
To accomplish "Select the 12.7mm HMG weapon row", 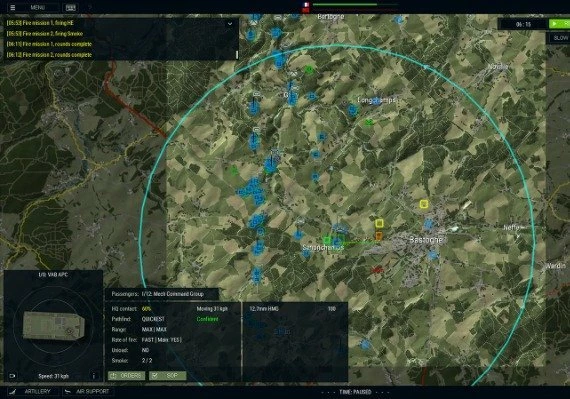I will (293, 309).
